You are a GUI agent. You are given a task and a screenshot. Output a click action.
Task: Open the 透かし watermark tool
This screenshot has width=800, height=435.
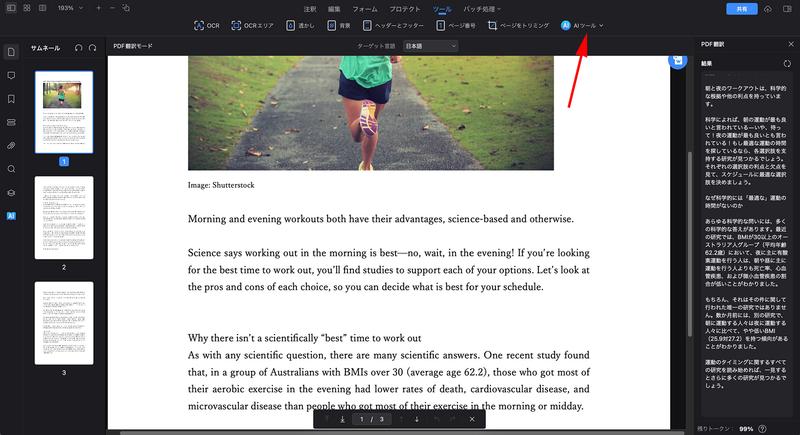coord(298,24)
